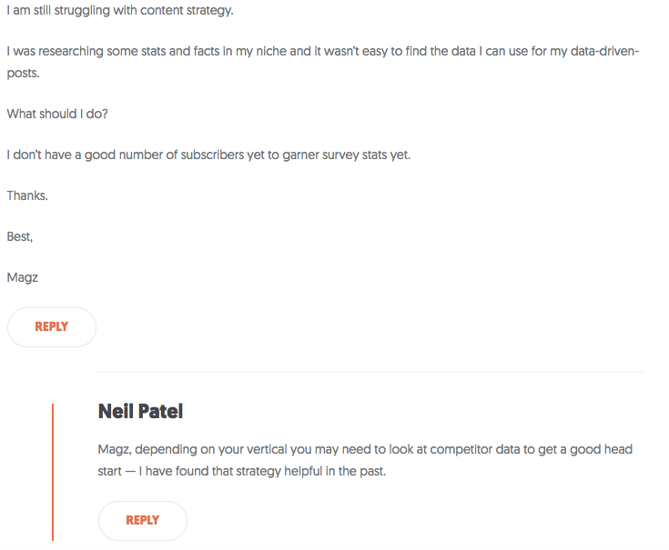The image size is (669, 550).
Task: Click the line "What should I do?"
Action: 57,113
